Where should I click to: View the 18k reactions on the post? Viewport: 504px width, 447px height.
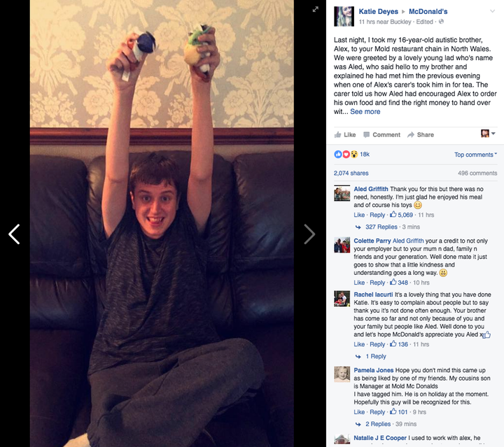351,155
